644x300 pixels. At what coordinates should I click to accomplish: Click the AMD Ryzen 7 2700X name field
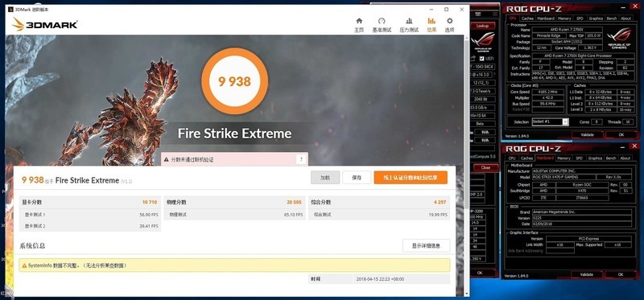click(x=567, y=30)
